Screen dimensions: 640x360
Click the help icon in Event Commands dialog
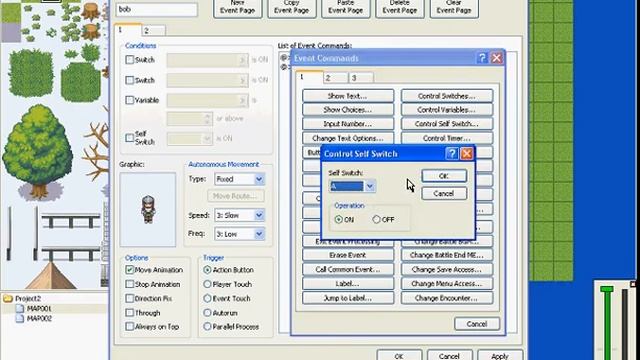(x=482, y=58)
